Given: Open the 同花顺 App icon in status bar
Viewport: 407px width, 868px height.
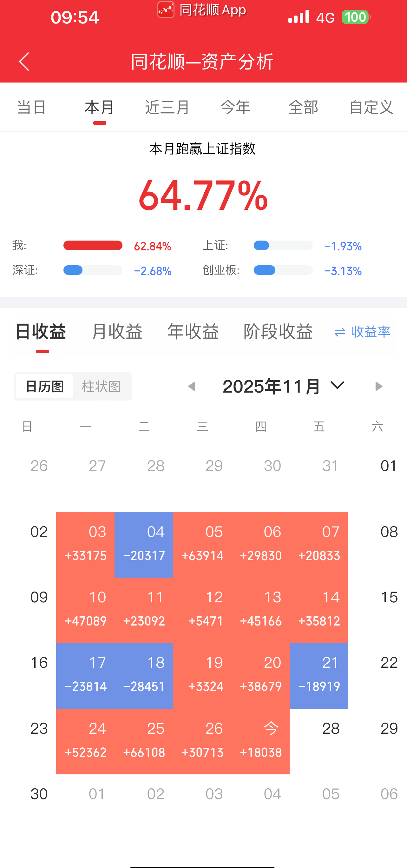Looking at the screenshot, I should [166, 10].
